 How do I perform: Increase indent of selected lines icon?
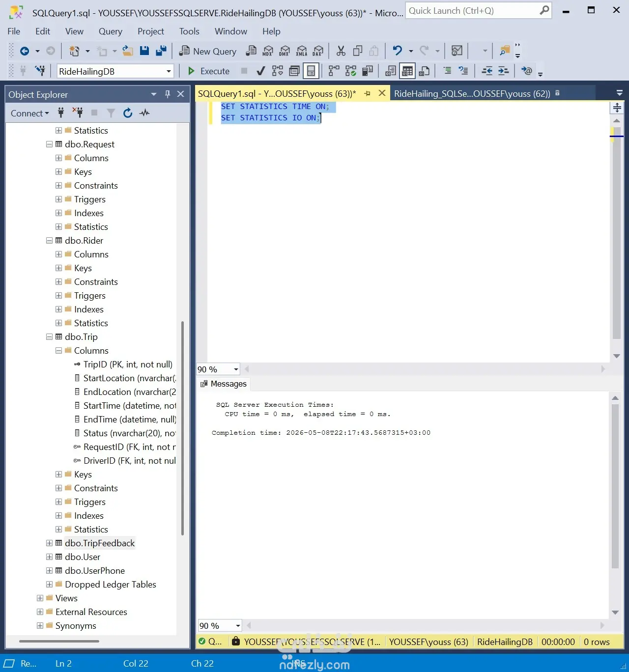point(504,71)
